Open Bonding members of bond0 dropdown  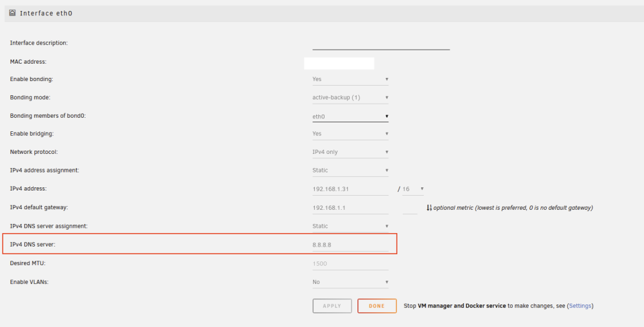click(350, 116)
